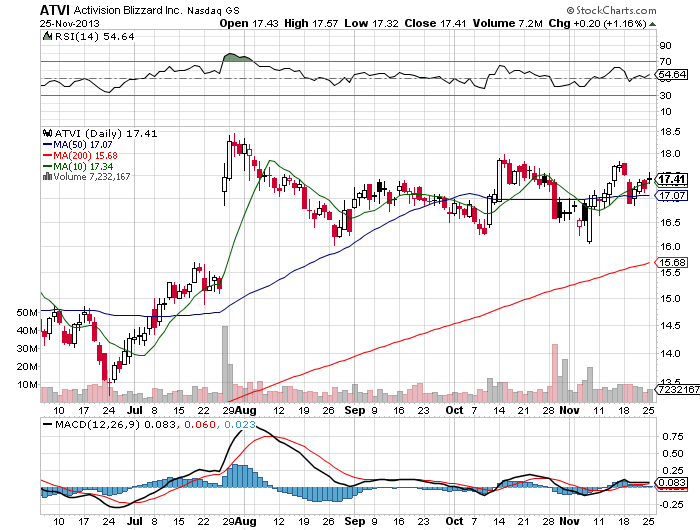Click the MA(10) 17.34 legend text

click(83, 167)
